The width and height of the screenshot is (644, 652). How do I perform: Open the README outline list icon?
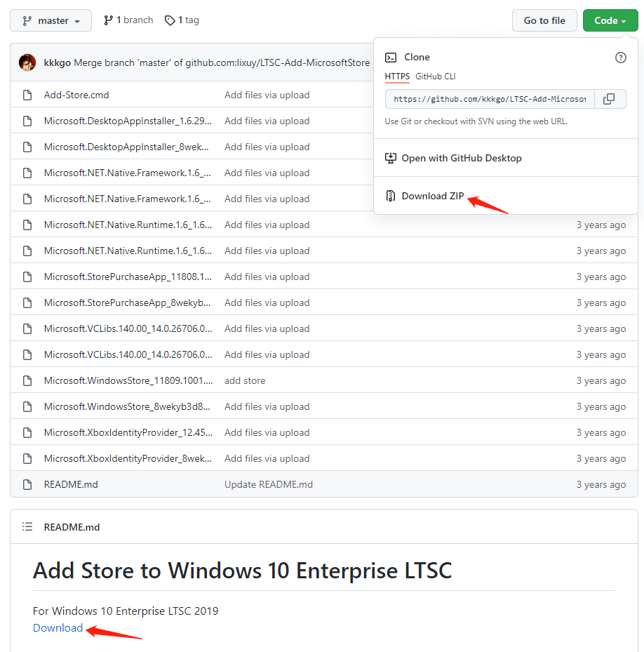pyautogui.click(x=27, y=527)
